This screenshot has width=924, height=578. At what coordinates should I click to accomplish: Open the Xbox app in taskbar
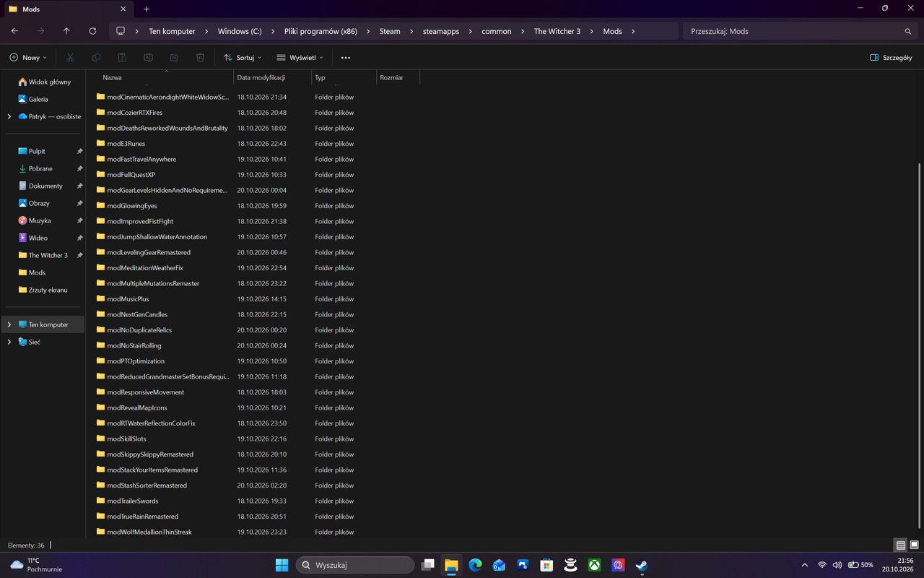pos(594,565)
